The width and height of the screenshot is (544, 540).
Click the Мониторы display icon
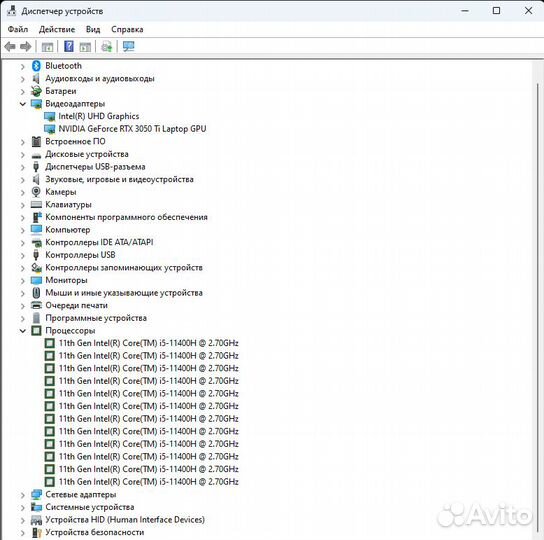click(x=36, y=280)
